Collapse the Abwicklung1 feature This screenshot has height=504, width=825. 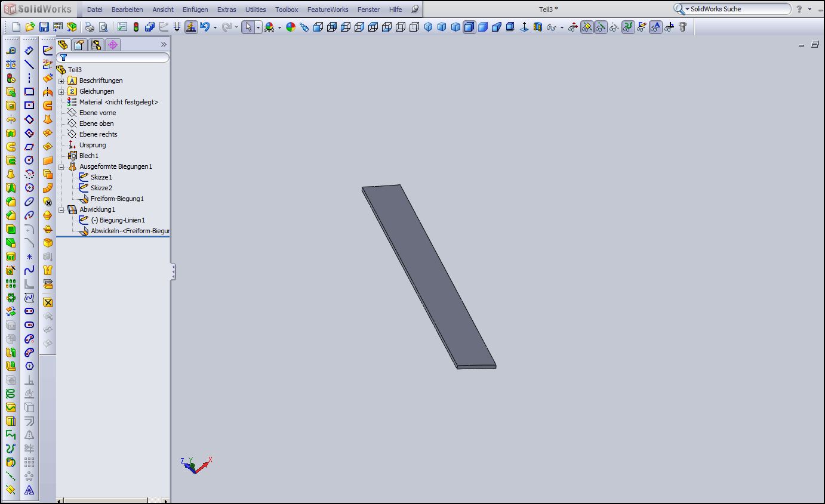point(61,209)
